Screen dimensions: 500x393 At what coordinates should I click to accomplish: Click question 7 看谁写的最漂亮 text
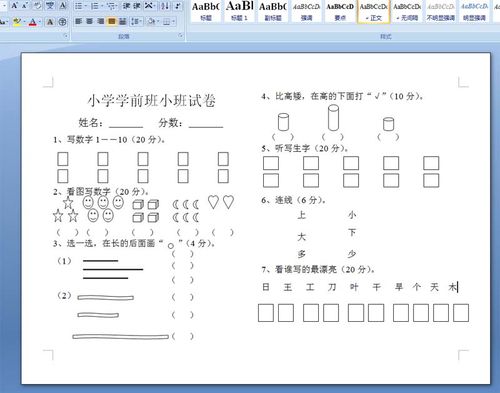pos(318,269)
